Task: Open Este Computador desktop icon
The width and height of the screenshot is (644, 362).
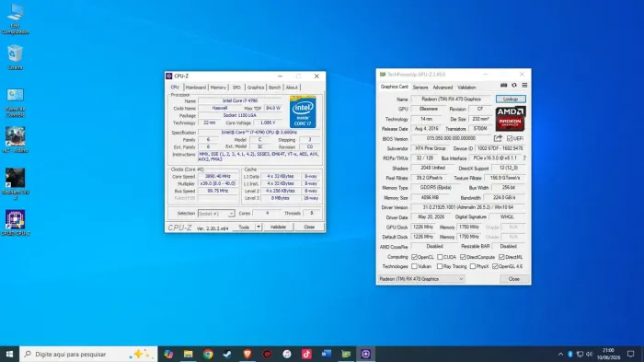Action: [x=16, y=19]
